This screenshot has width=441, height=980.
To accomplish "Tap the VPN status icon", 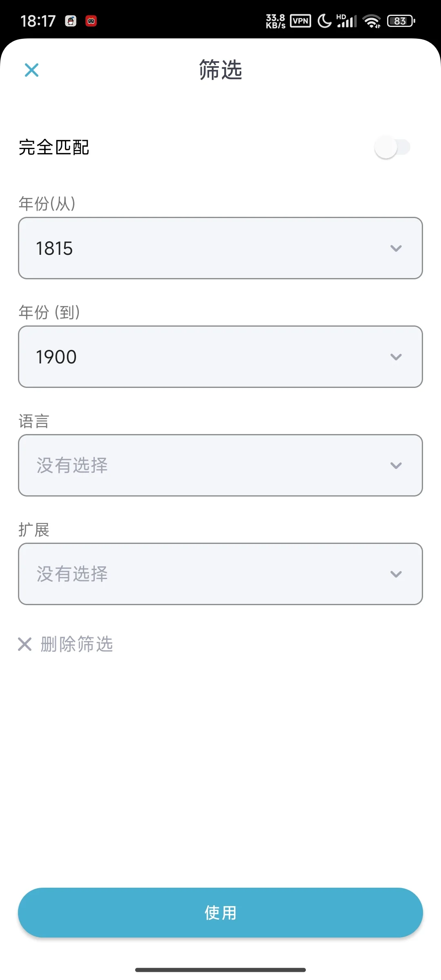I will coord(301,21).
